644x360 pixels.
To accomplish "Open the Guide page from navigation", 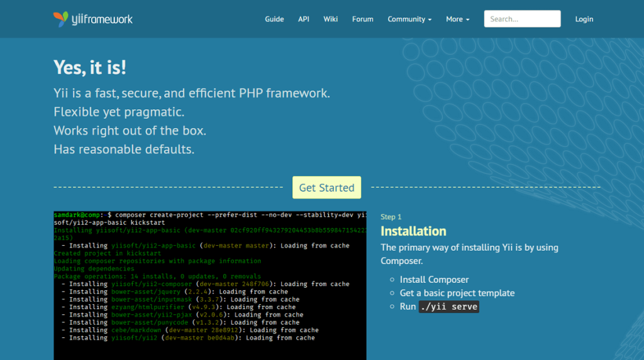I will pyautogui.click(x=274, y=19).
